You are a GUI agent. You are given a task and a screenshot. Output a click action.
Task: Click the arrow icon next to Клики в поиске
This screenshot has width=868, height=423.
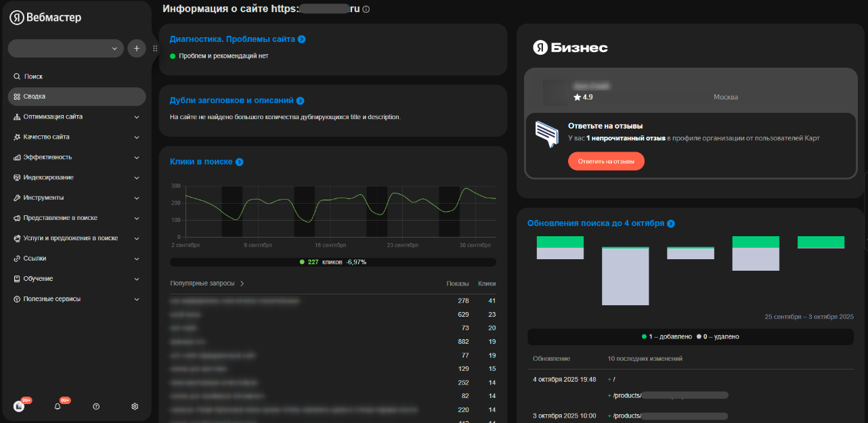(239, 162)
